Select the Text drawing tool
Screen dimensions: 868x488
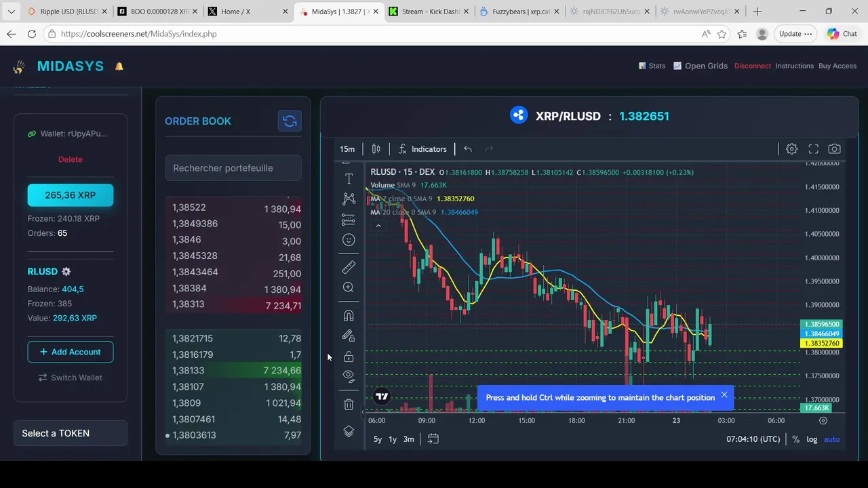tap(349, 178)
